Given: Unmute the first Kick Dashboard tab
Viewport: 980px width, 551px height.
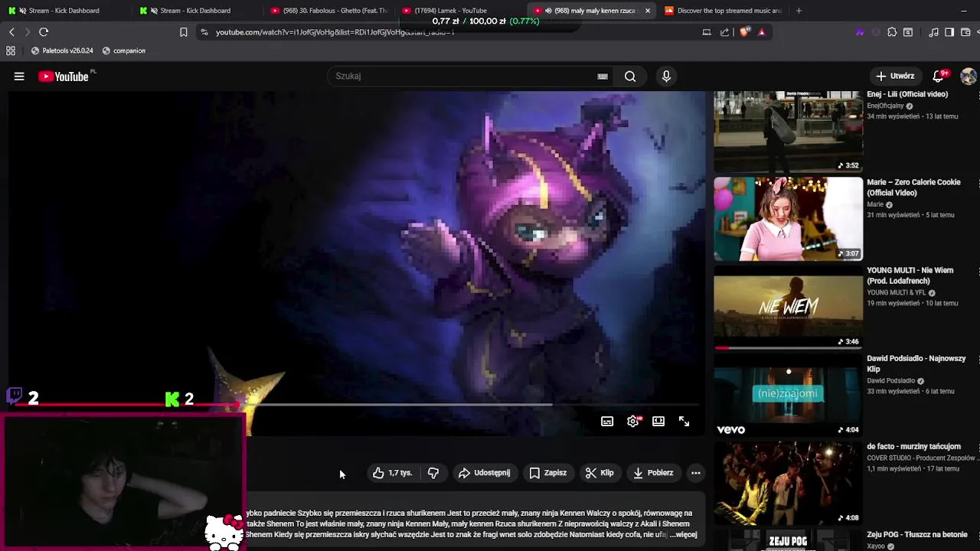Looking at the screenshot, I should click(22, 11).
